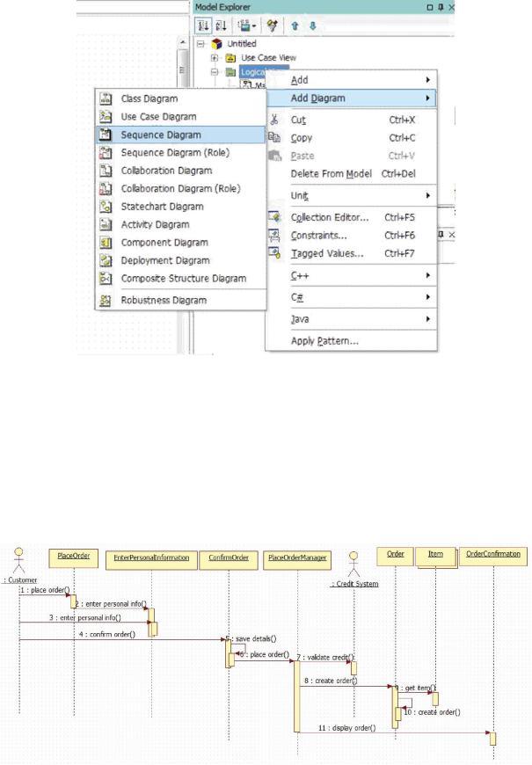Select the PlaceOrderManager object box
Screen dimensions: 532x765
coord(297,560)
